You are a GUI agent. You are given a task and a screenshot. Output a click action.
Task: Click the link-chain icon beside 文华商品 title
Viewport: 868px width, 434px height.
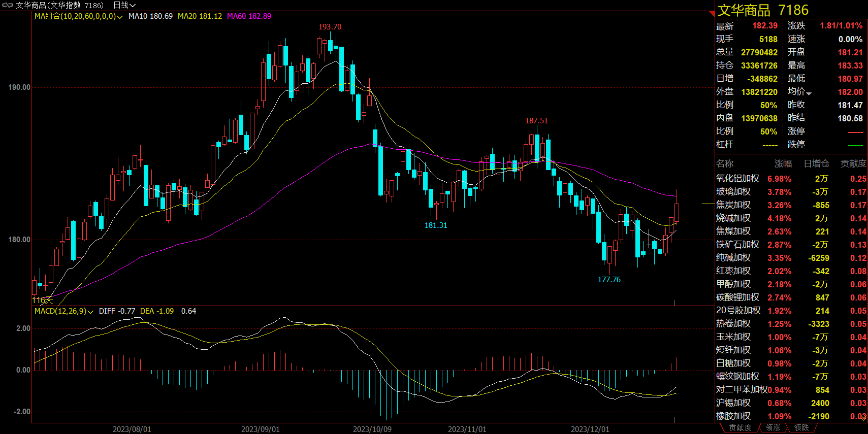pyautogui.click(x=7, y=5)
